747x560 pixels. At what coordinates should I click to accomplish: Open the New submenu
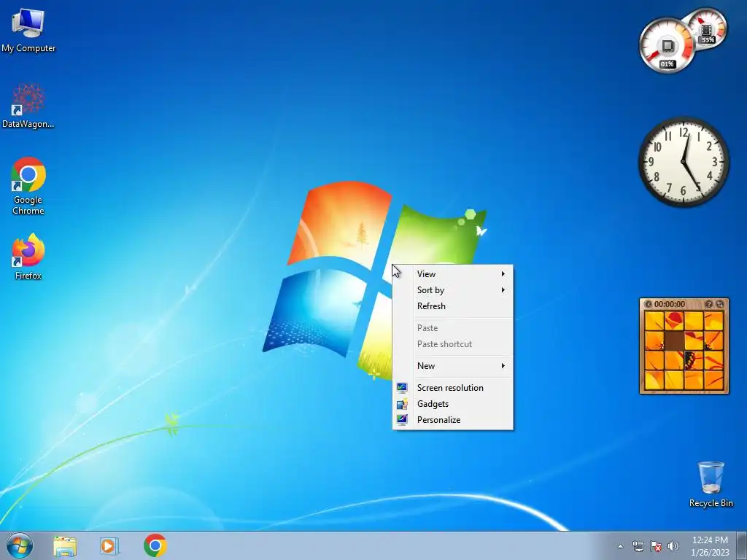pyautogui.click(x=452, y=366)
